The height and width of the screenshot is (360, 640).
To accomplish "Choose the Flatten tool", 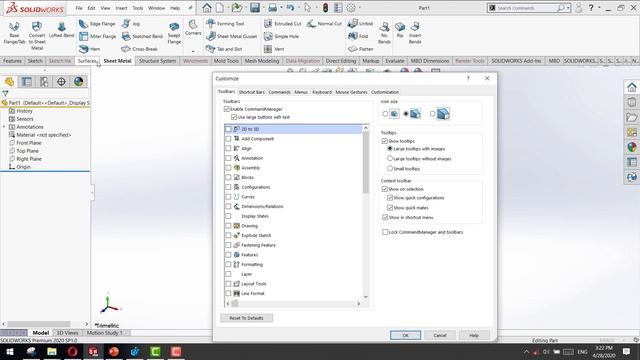I will tap(360, 49).
